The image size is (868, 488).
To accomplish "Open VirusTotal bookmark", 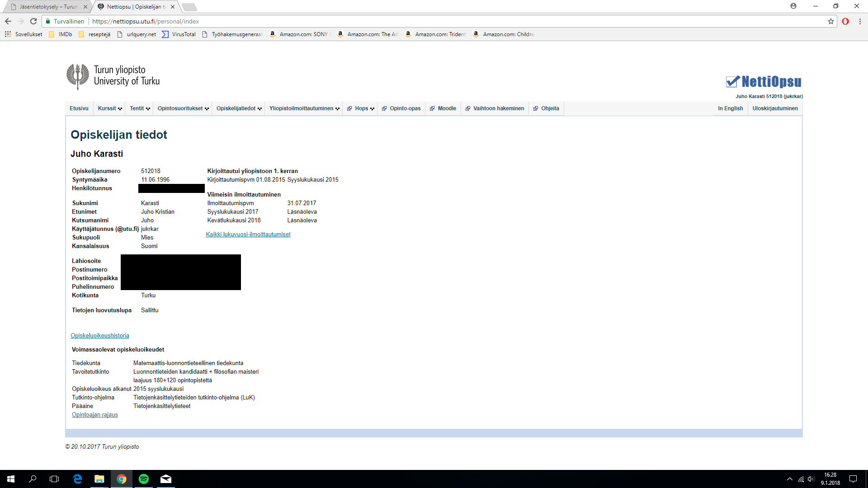I will pos(179,34).
